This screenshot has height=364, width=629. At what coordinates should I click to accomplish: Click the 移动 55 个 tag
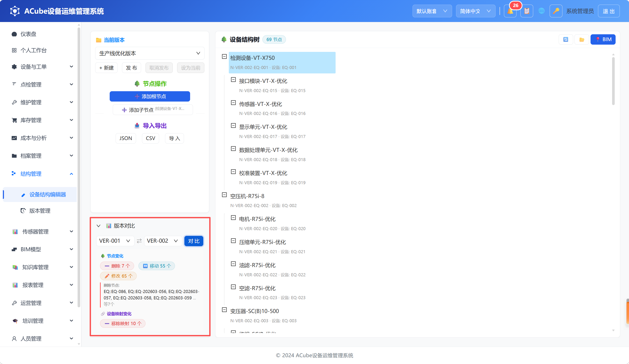point(156,266)
